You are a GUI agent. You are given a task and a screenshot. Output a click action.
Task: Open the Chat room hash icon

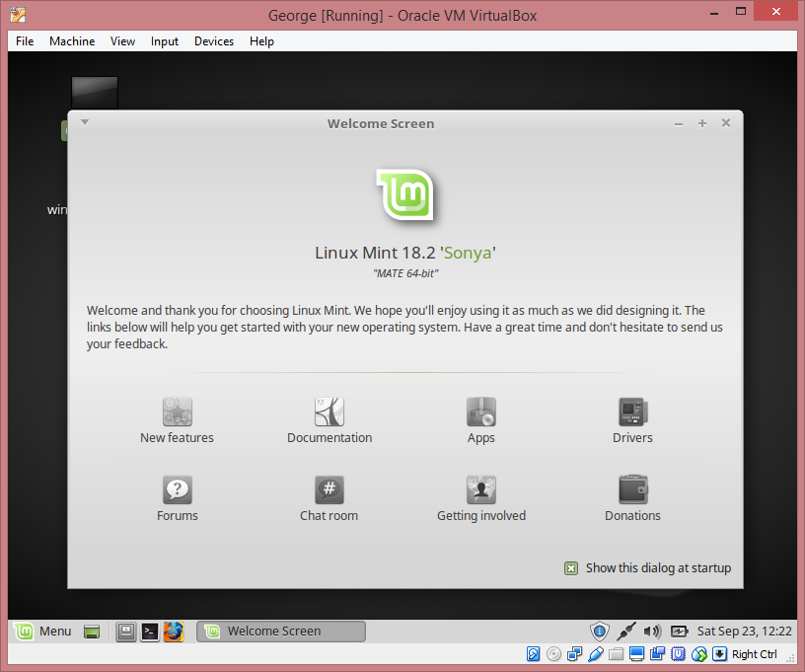coord(329,489)
